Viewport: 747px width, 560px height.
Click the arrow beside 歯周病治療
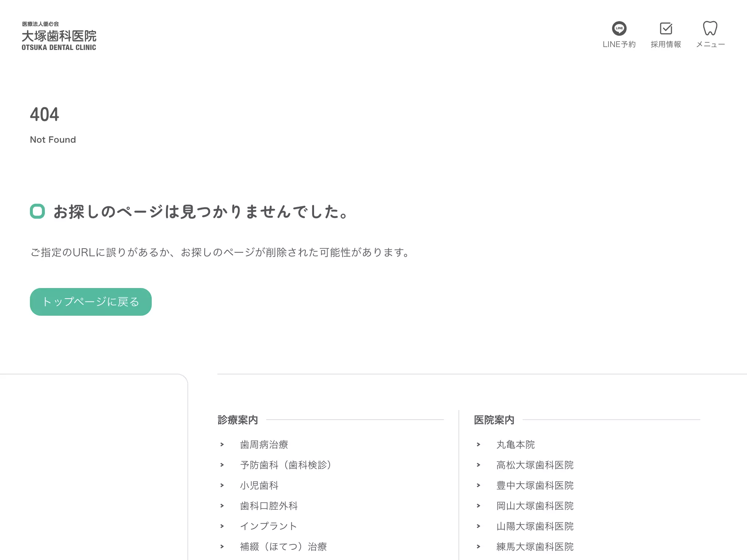click(x=222, y=444)
